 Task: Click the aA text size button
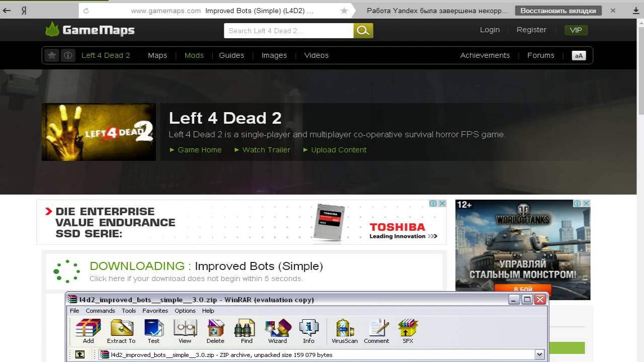(579, 55)
